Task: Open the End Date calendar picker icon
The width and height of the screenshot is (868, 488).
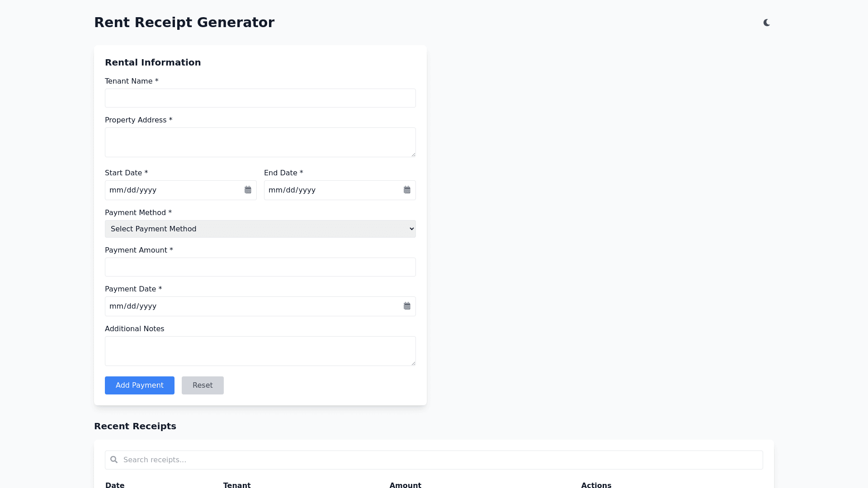Action: point(407,190)
